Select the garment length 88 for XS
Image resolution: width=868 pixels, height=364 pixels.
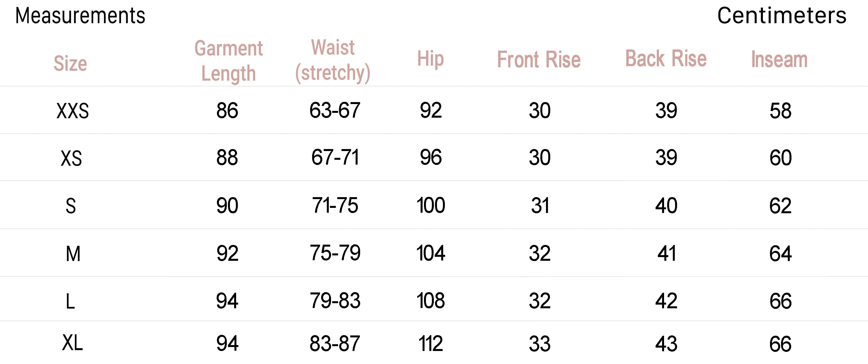tap(227, 158)
